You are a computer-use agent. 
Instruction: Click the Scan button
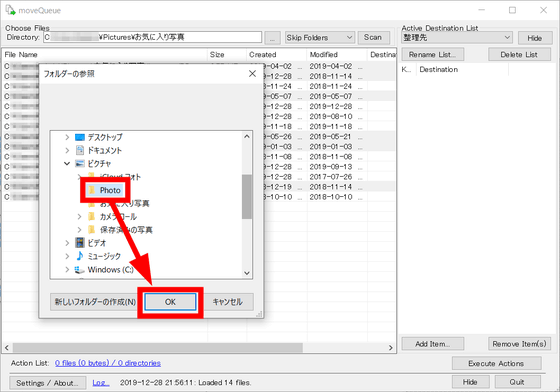[x=373, y=37]
